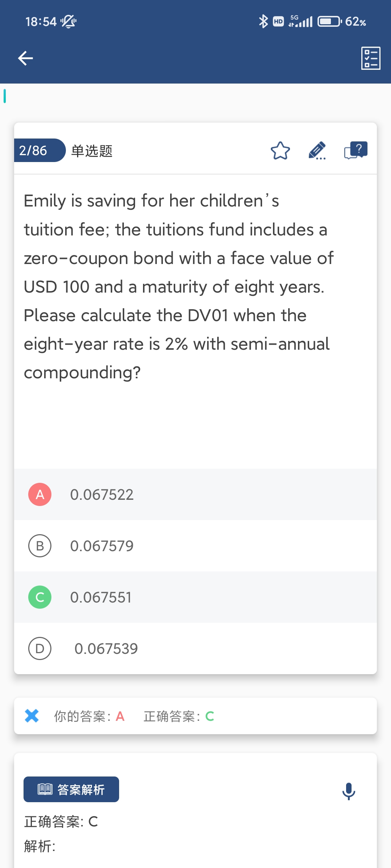Image resolution: width=391 pixels, height=868 pixels.
Task: Tap the question text about Emily
Action: [x=177, y=286]
